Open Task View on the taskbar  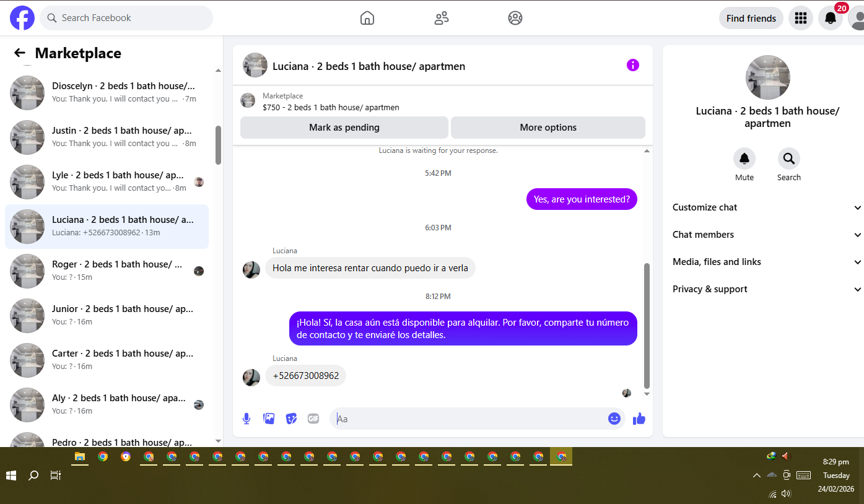click(56, 476)
